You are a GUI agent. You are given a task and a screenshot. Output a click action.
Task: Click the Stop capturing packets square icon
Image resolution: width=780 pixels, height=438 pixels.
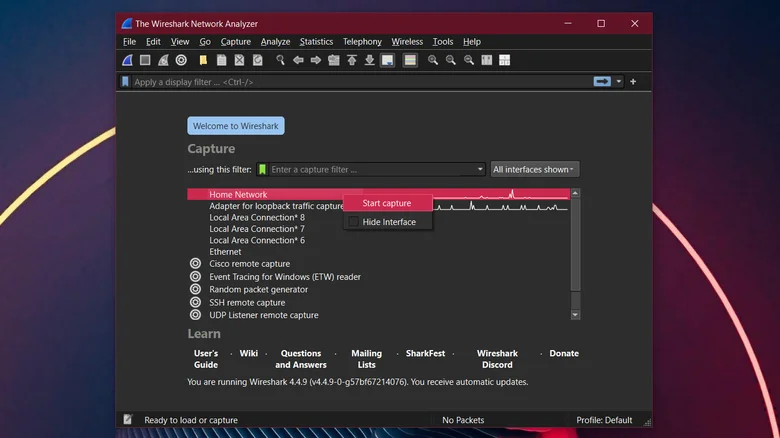point(145,60)
